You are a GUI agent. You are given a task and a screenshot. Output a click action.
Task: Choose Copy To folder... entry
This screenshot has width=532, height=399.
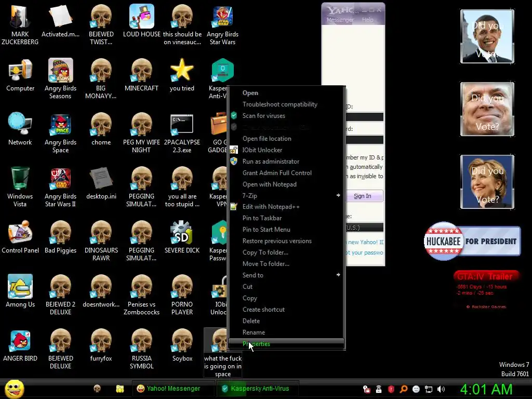click(x=286, y=252)
